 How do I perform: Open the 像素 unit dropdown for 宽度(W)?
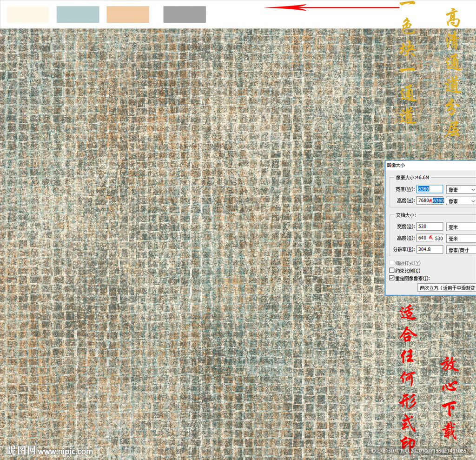(x=461, y=189)
